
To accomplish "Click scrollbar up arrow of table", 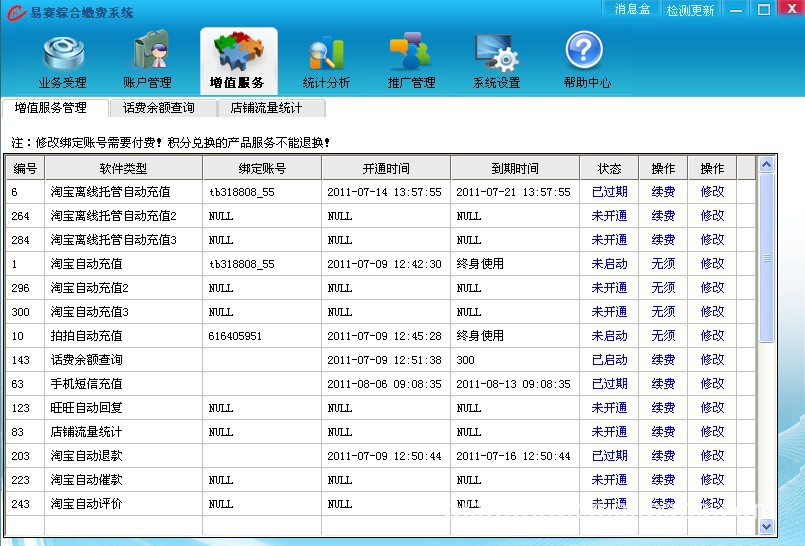I will coord(766,165).
